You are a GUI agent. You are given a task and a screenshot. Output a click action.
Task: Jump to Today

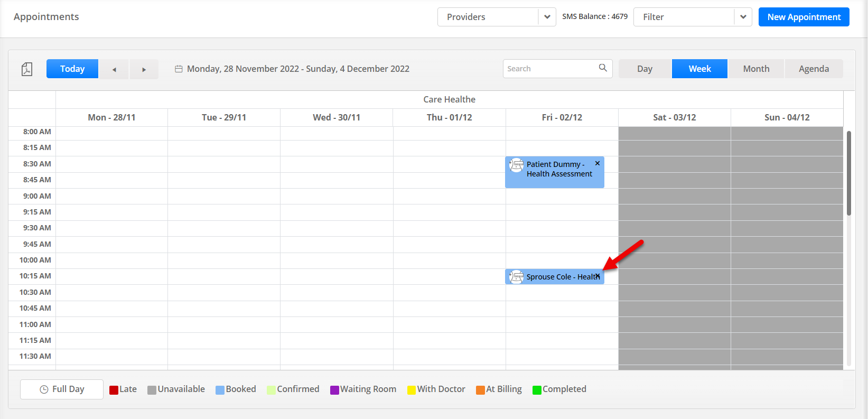[x=72, y=69]
